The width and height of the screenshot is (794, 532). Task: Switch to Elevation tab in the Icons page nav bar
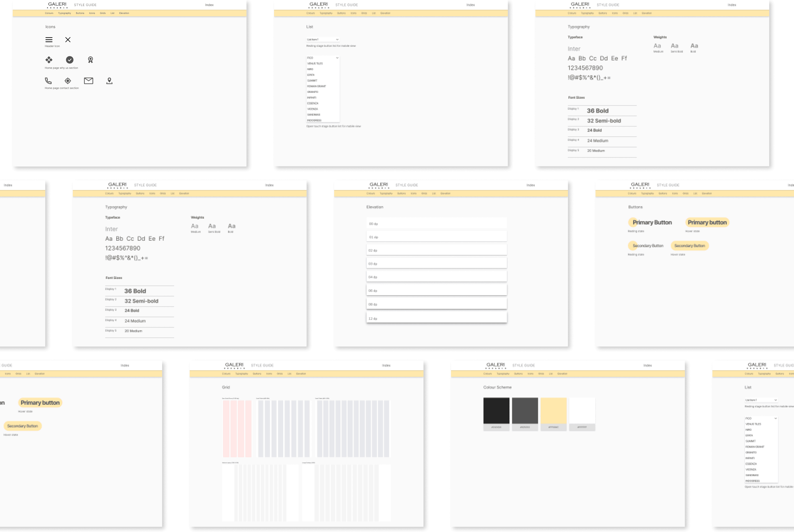point(124,13)
